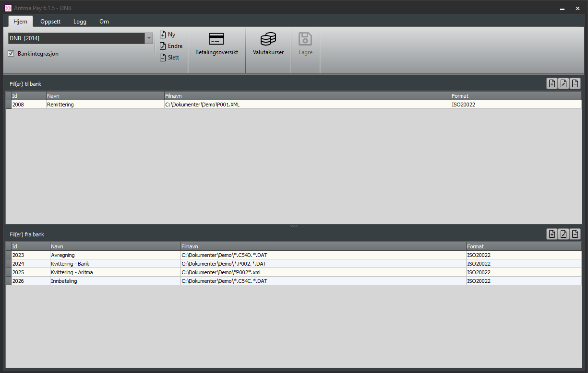The height and width of the screenshot is (373, 588).
Task: Edit file in Fil(er) fra bank panel
Action: (x=564, y=234)
